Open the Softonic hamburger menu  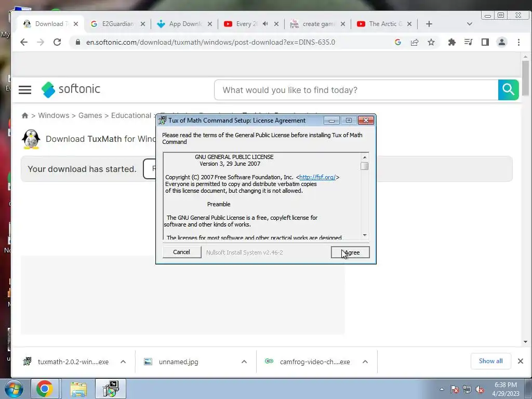pyautogui.click(x=25, y=89)
